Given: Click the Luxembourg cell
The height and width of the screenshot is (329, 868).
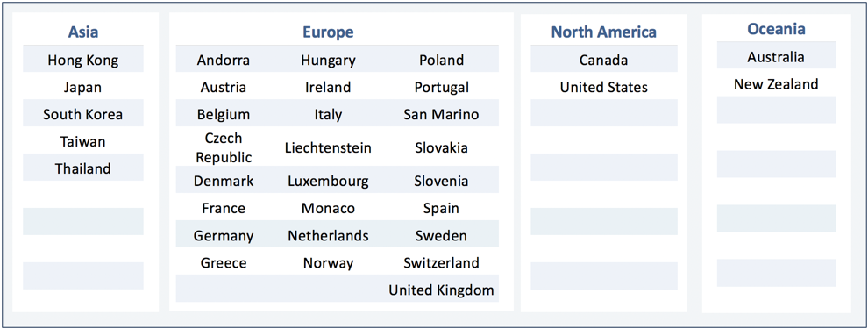Looking at the screenshot, I should (328, 181).
